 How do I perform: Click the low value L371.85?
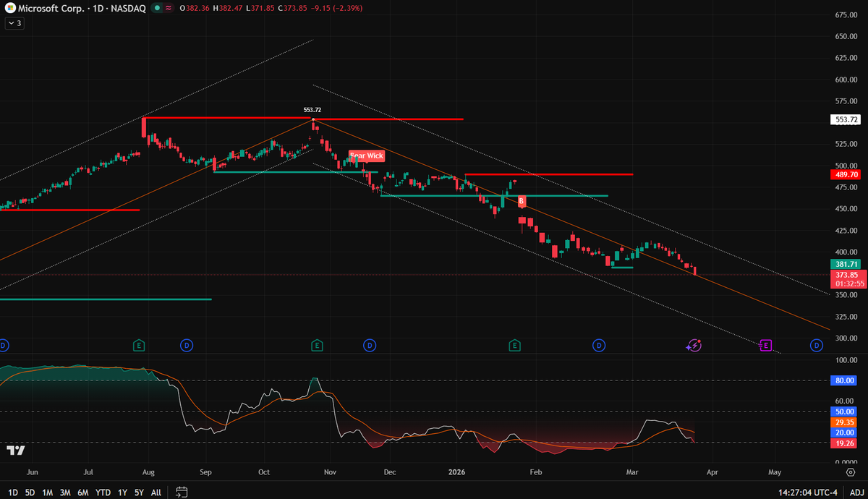point(261,9)
